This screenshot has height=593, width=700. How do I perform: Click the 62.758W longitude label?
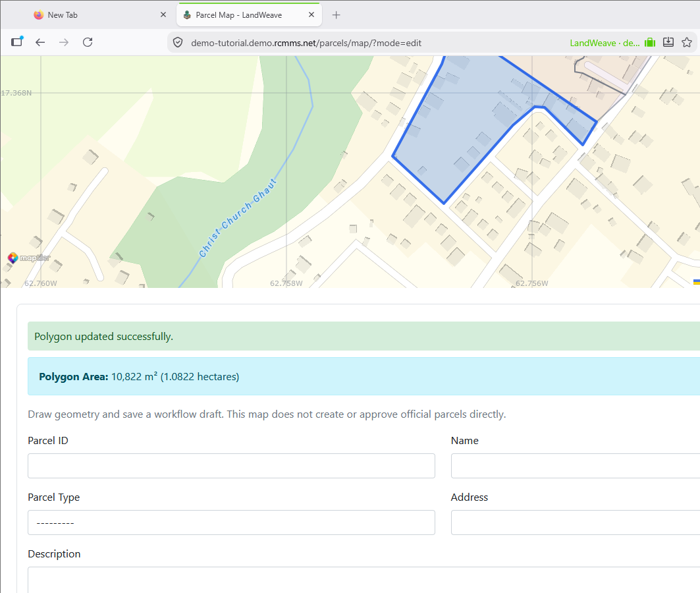(286, 283)
